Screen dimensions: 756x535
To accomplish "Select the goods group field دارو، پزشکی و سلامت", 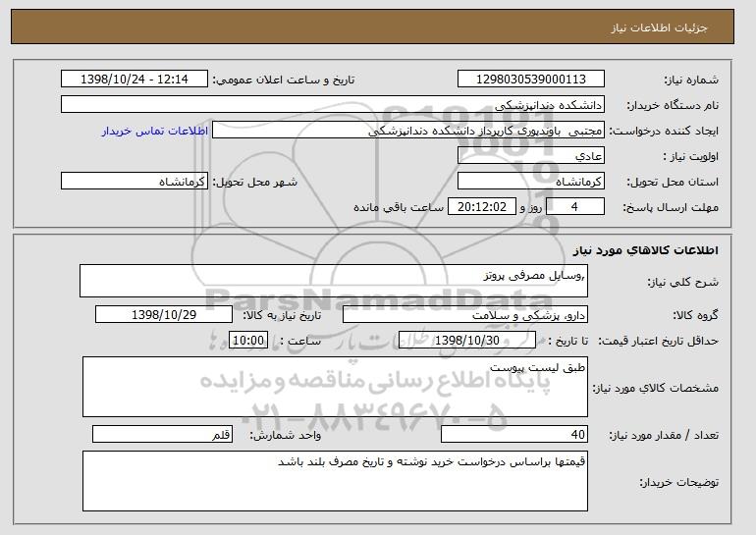I will [x=465, y=315].
